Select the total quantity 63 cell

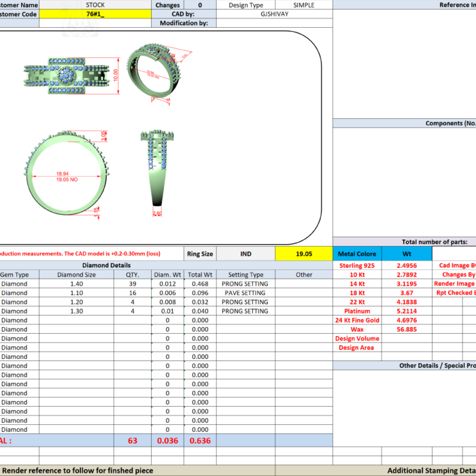133,441
